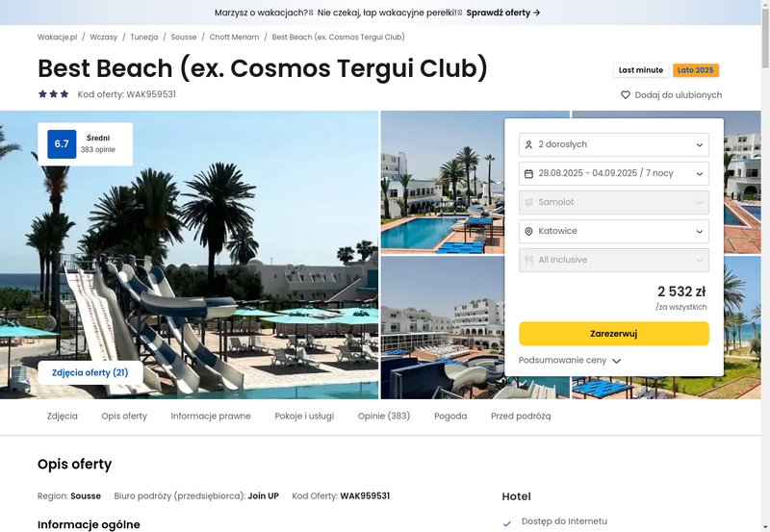
Task: Open Zdjęcia oferty (21) photo gallery
Action: [x=90, y=372]
